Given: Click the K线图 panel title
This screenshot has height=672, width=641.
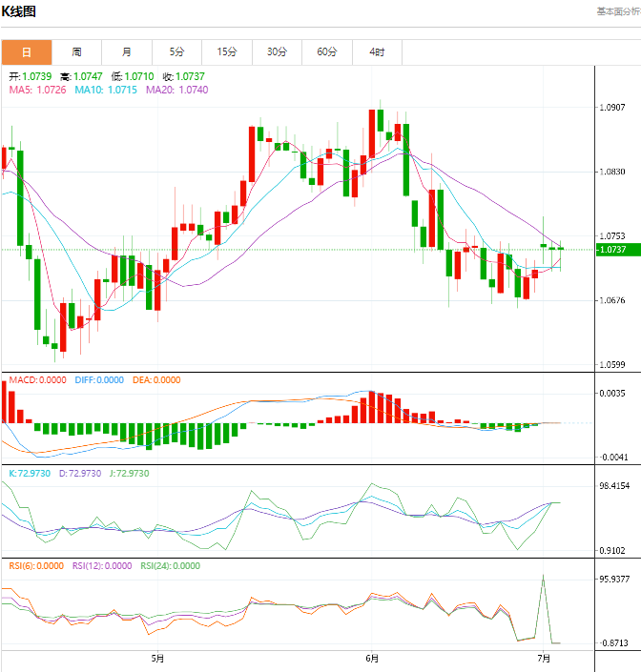Looking at the screenshot, I should tap(19, 12).
